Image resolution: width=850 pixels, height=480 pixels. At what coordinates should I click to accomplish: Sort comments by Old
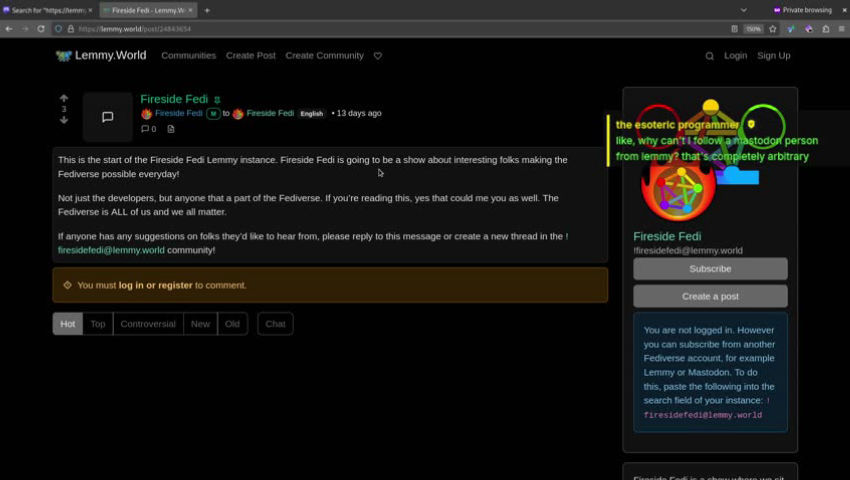232,324
